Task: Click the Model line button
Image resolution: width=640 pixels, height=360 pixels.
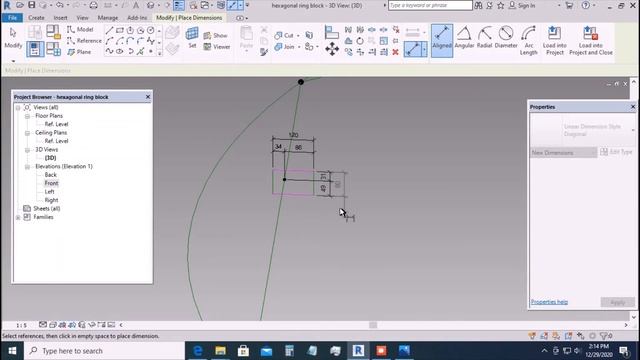Action: 80,29
